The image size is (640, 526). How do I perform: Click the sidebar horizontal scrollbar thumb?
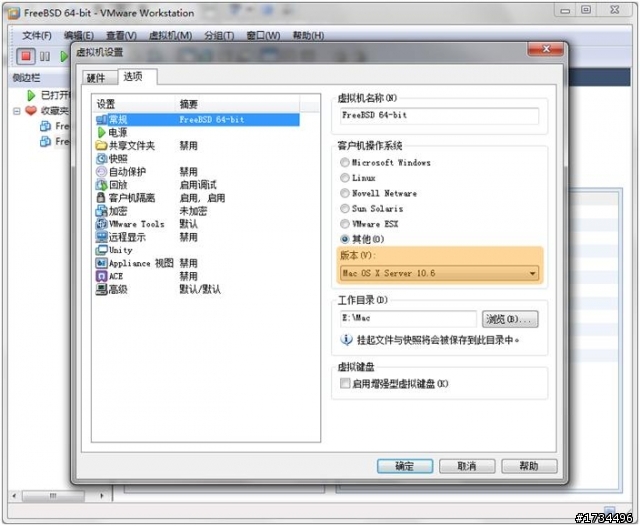pyautogui.click(x=53, y=496)
